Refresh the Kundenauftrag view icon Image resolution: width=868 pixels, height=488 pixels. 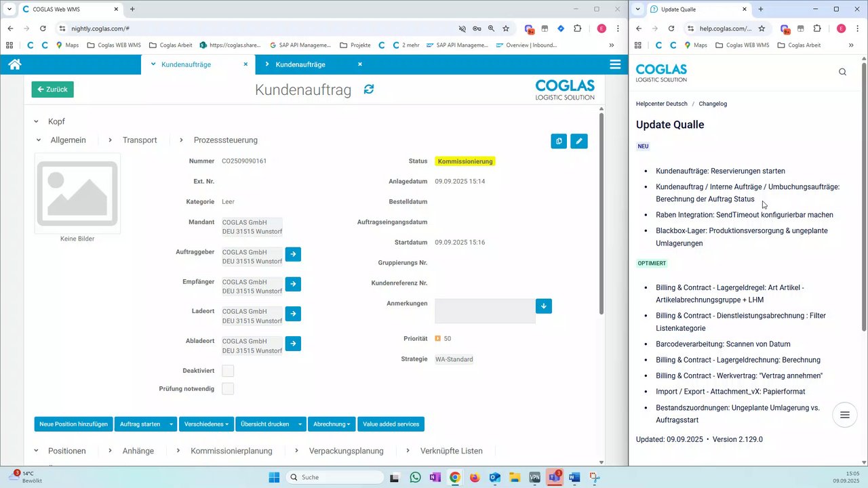tap(369, 89)
